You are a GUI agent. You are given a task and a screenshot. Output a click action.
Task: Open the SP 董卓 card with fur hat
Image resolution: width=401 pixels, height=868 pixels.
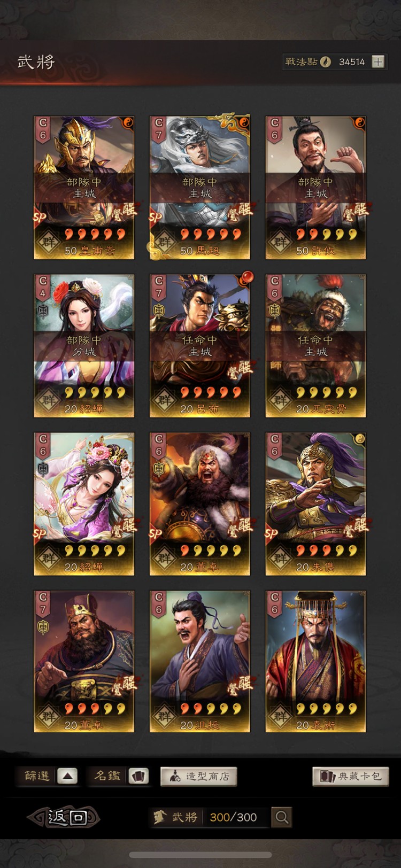[199, 504]
